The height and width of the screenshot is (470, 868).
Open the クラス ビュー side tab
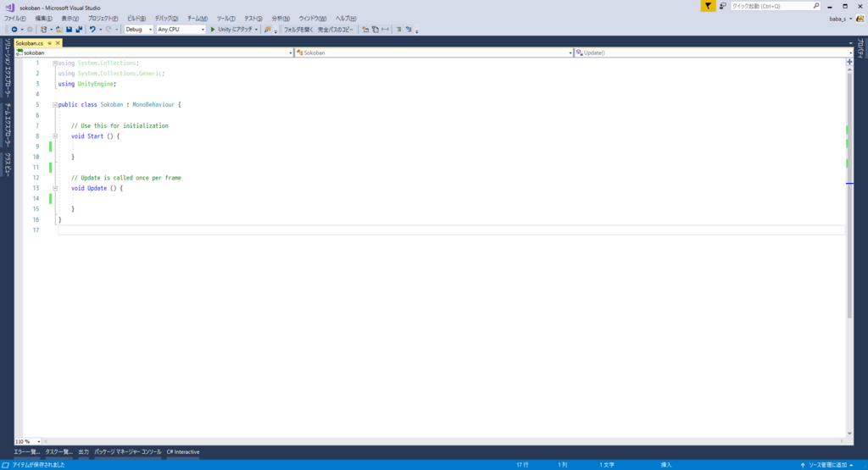coord(7,164)
